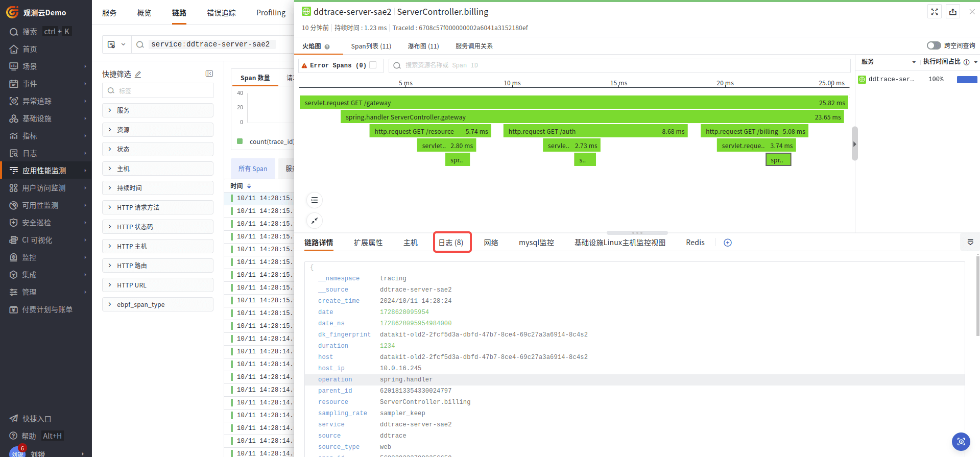This screenshot has height=457, width=980.
Task: Click the quick filter 标签 search field
Action: tap(158, 91)
